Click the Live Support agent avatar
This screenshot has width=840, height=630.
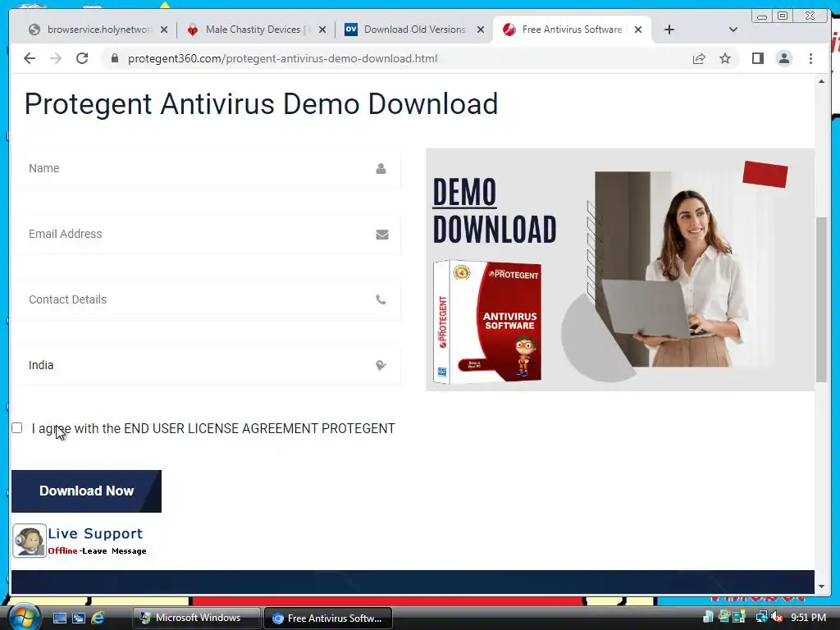(29, 541)
